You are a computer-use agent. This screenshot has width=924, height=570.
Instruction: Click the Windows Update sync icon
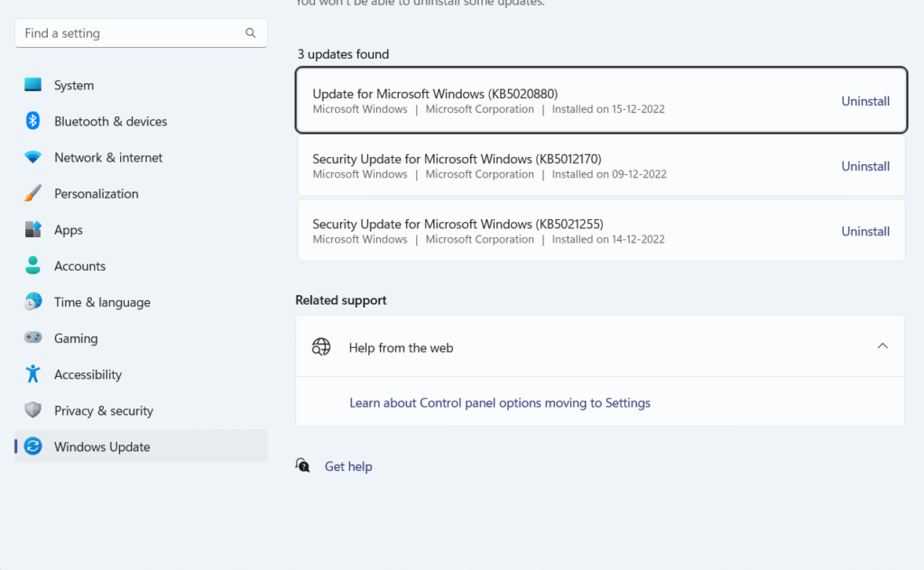(x=33, y=446)
